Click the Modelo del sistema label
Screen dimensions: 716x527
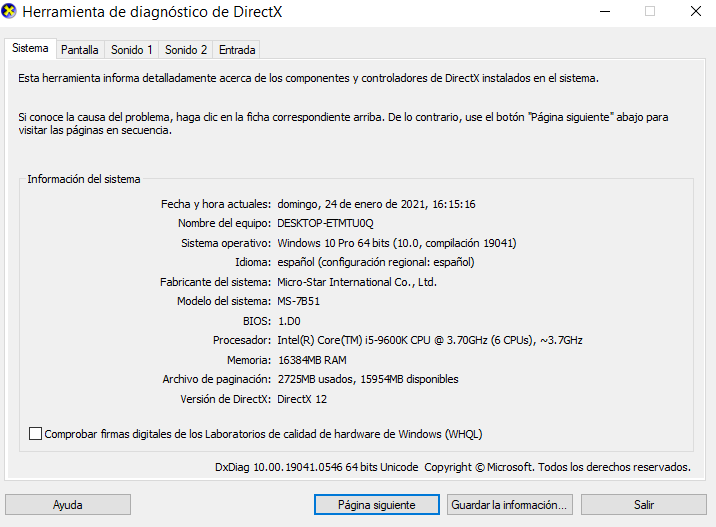(x=224, y=301)
